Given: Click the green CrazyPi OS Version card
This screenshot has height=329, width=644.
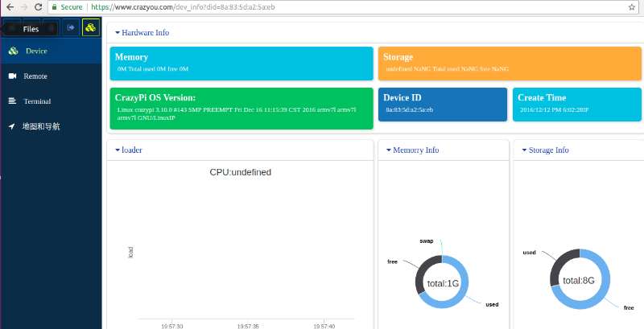Looking at the screenshot, I should 242,107.
